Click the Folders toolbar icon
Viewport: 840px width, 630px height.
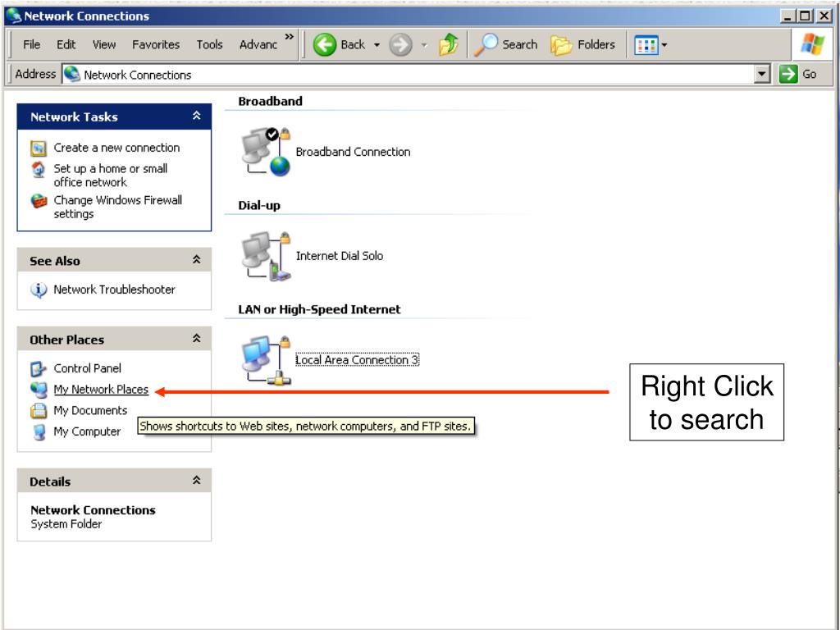[x=561, y=45]
